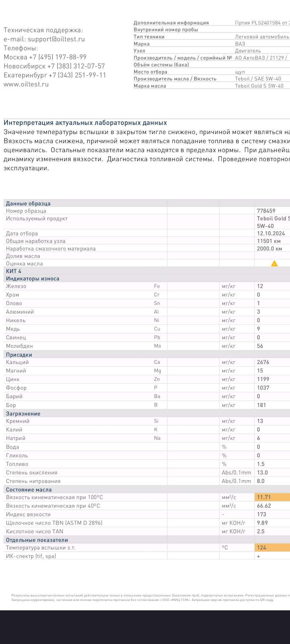Open the support@oiltest.ru email link
290x644 pixels.
pos(56,39)
